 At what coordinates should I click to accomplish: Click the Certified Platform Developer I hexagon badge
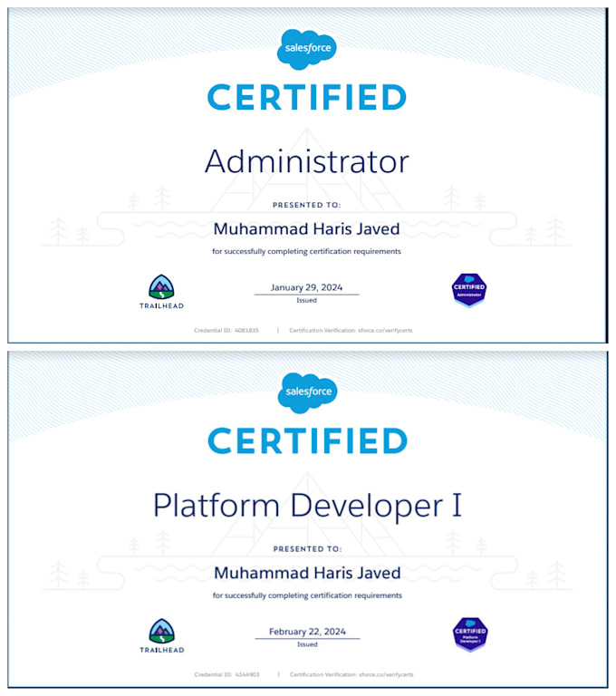470,633
